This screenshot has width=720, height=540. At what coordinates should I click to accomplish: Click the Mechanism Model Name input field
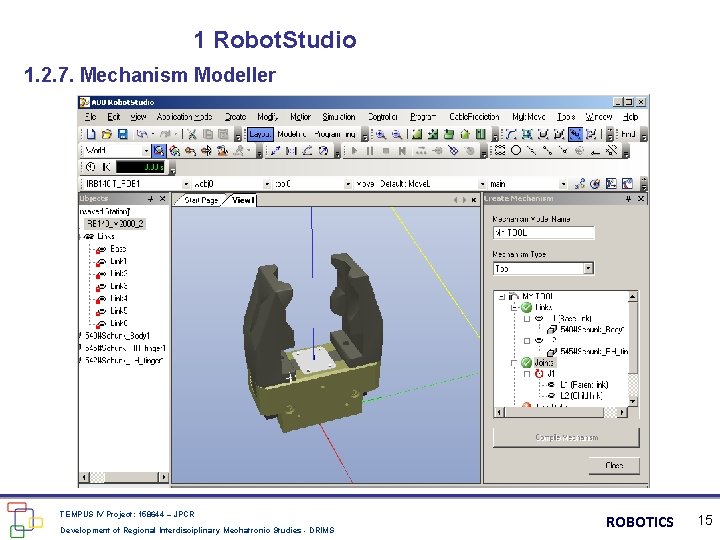(x=544, y=233)
